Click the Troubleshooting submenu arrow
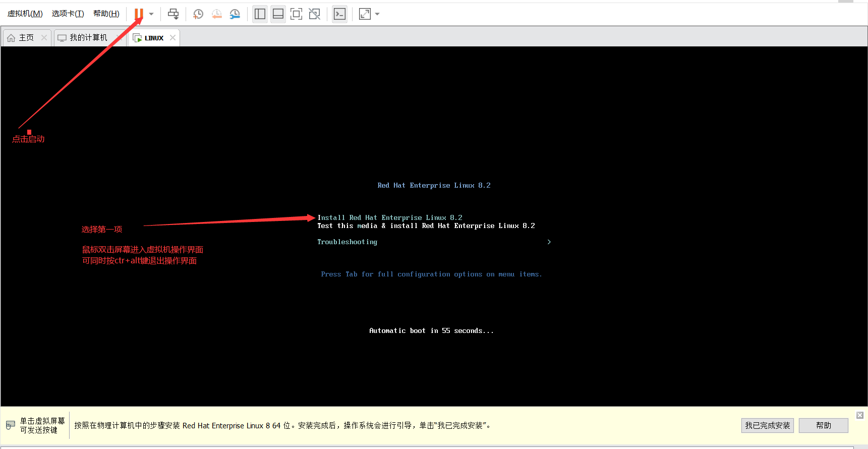Viewport: 868px width, 449px height. 549,242
